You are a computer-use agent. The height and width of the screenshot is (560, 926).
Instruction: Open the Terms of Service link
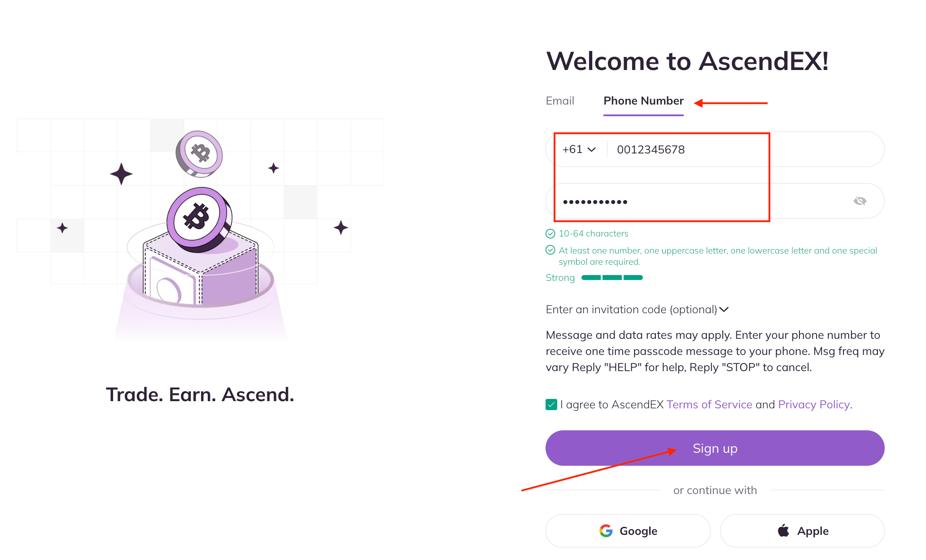[709, 405]
